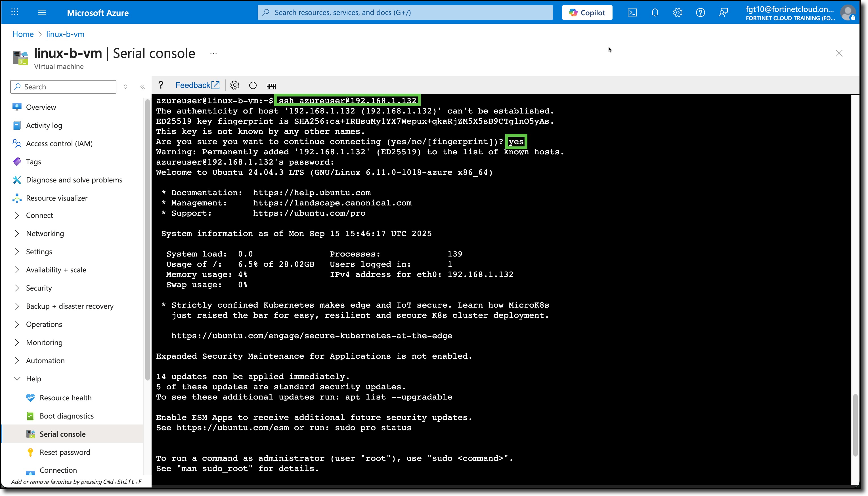Screen dimensions: 868x496
Task: Open the portal hamburger menu
Action: tap(42, 12)
